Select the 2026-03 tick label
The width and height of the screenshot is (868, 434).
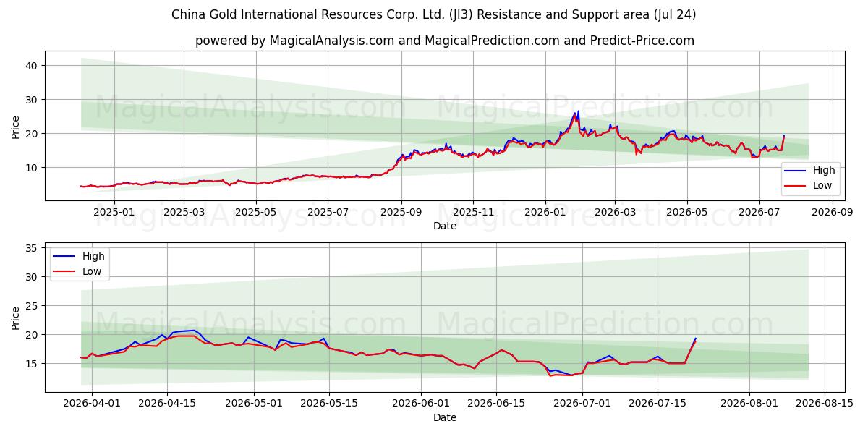614,212
